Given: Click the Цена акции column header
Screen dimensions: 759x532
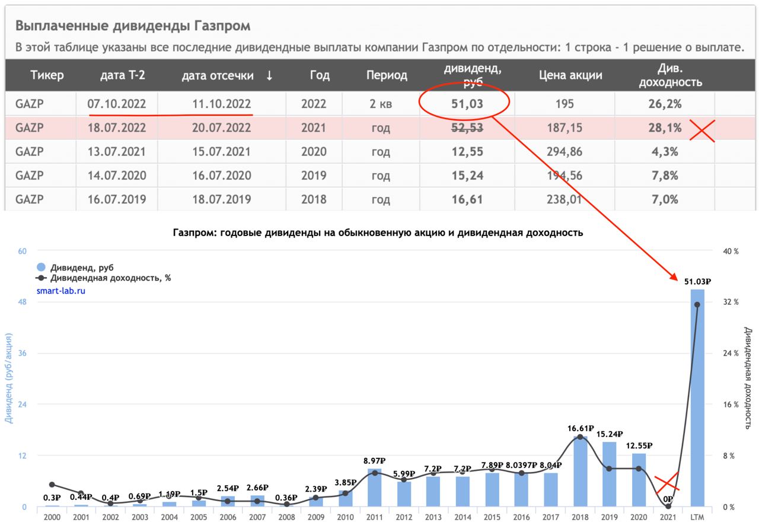Looking at the screenshot, I should click(570, 75).
